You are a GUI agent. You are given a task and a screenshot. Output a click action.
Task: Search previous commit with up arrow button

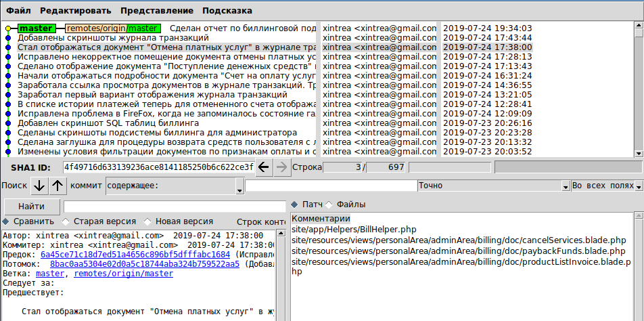(58, 186)
